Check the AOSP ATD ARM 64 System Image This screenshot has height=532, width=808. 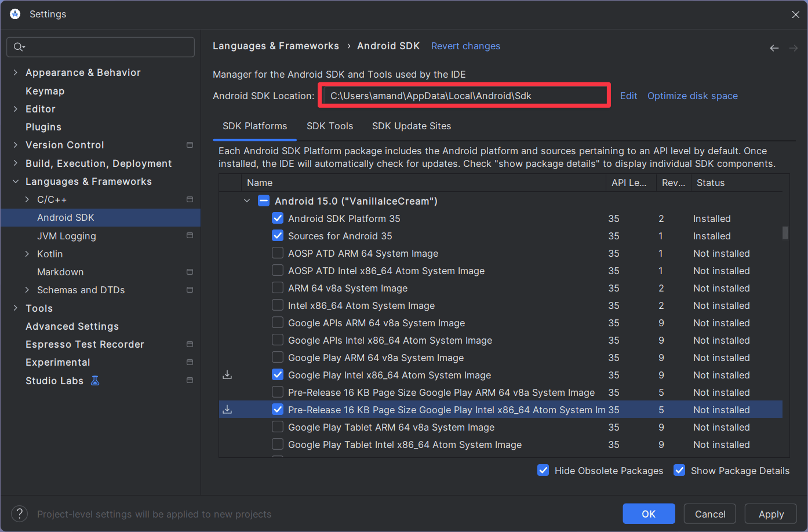tap(278, 253)
